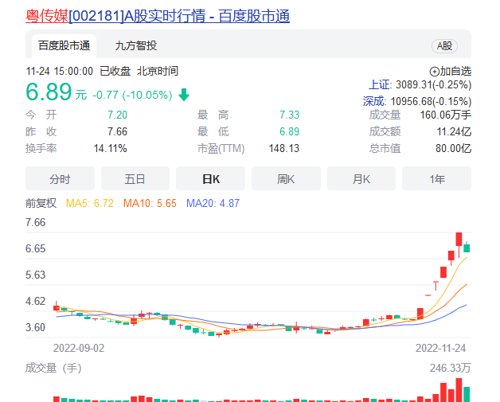Click the green down arrow price indicator
The image size is (500, 402).
(184, 95)
